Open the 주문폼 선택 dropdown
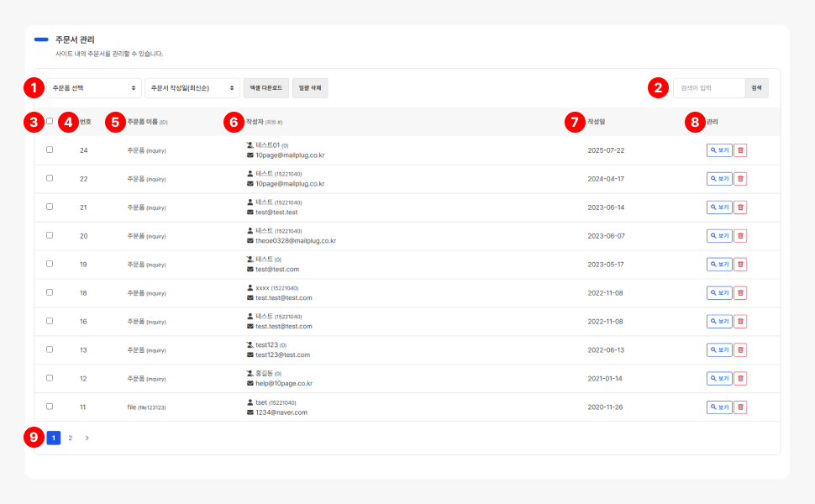815x504 pixels. coord(93,88)
